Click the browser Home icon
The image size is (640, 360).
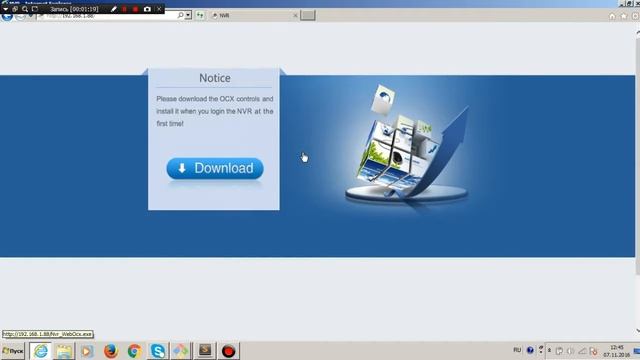coord(612,16)
